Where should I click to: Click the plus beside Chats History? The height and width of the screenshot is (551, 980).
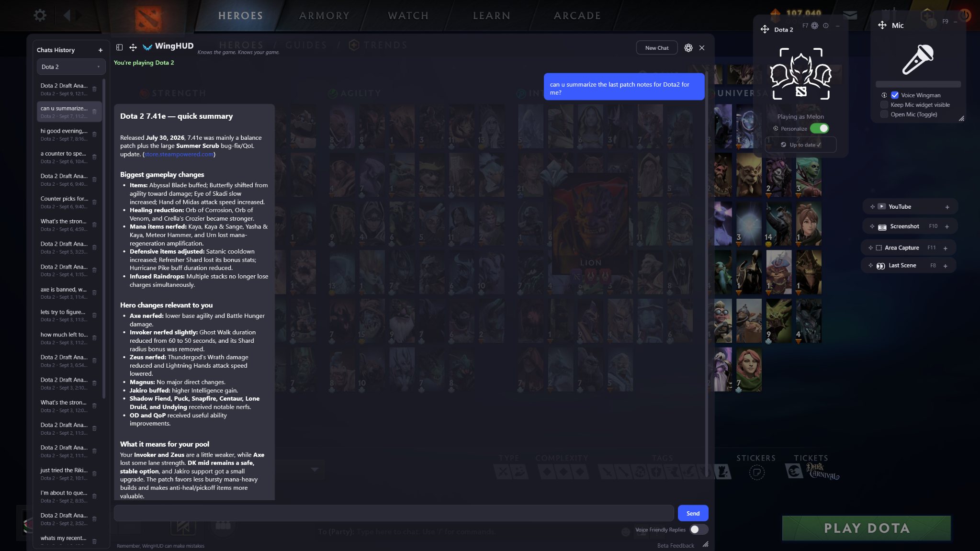[101, 50]
